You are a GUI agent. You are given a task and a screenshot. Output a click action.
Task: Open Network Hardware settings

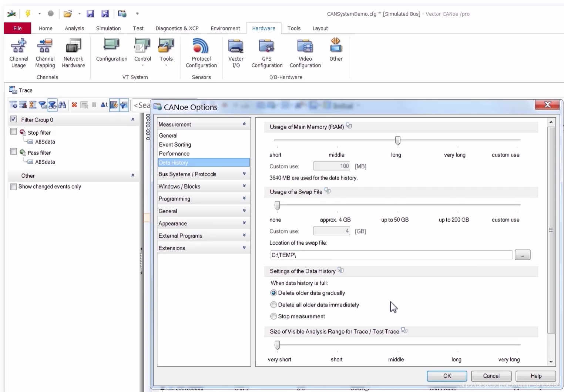73,53
